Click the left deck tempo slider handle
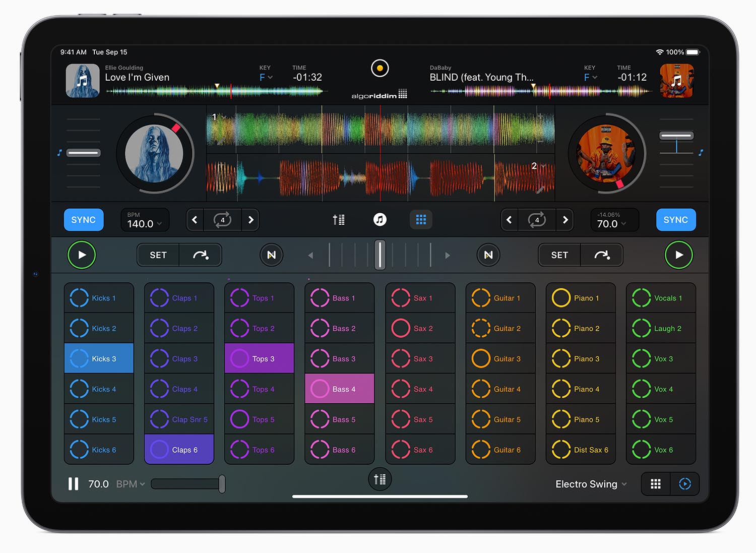Screen dimensions: 756x553 pos(84,153)
